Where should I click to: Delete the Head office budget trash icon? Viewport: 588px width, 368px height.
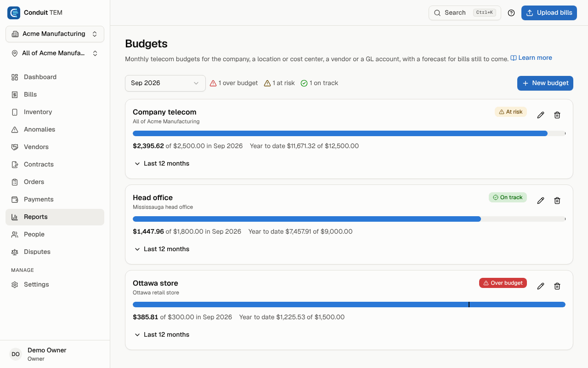coord(557,201)
